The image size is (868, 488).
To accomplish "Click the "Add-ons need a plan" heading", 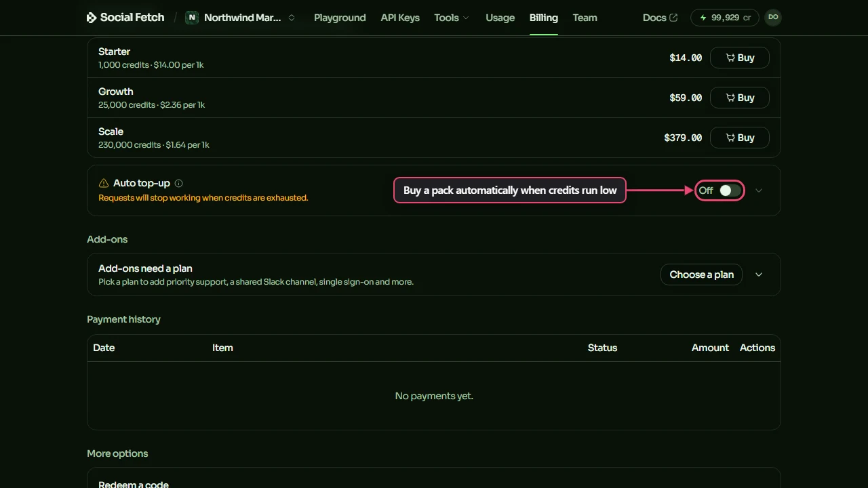I will coord(145,268).
